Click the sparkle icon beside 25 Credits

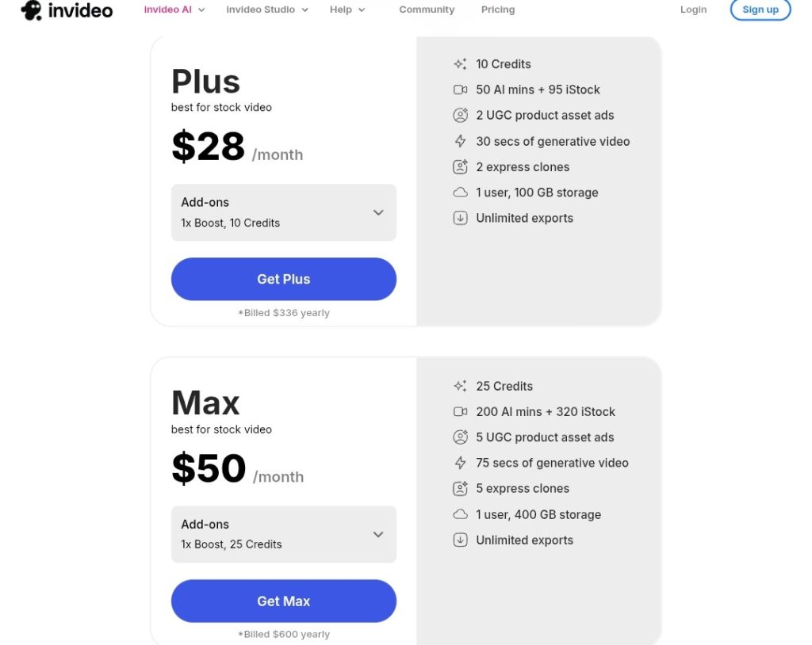[460, 386]
